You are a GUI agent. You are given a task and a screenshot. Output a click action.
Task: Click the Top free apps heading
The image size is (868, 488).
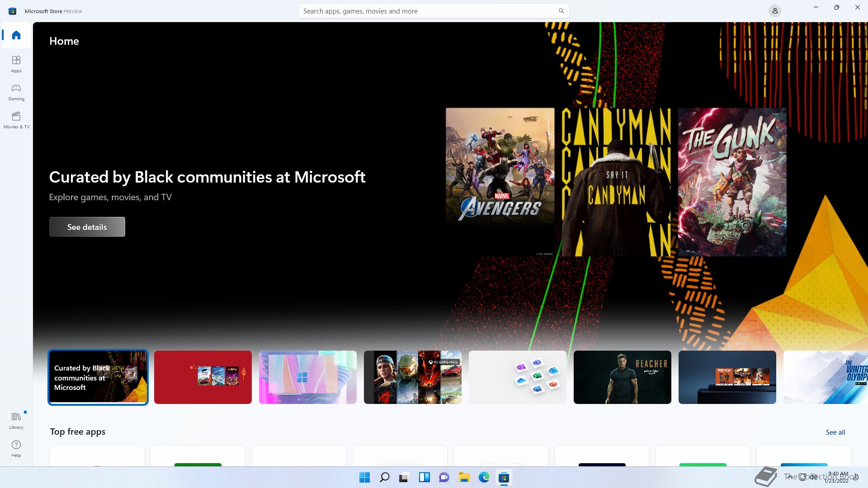pos(78,432)
